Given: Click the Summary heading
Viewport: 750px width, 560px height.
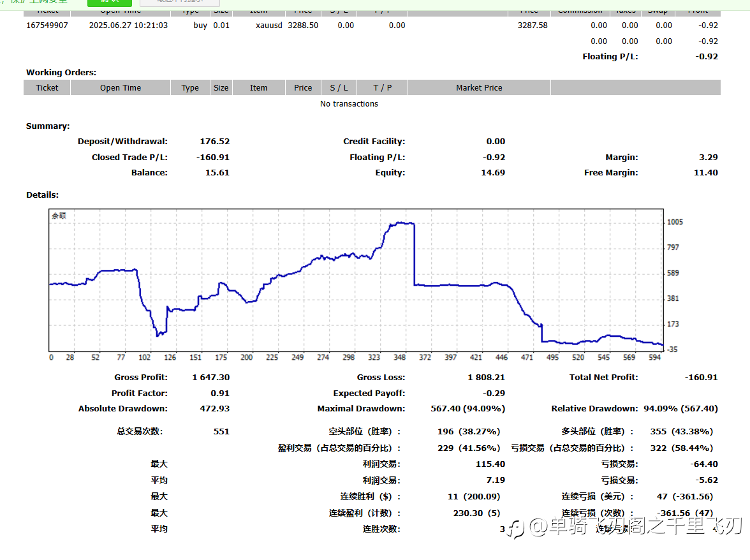Looking at the screenshot, I should coord(48,126).
